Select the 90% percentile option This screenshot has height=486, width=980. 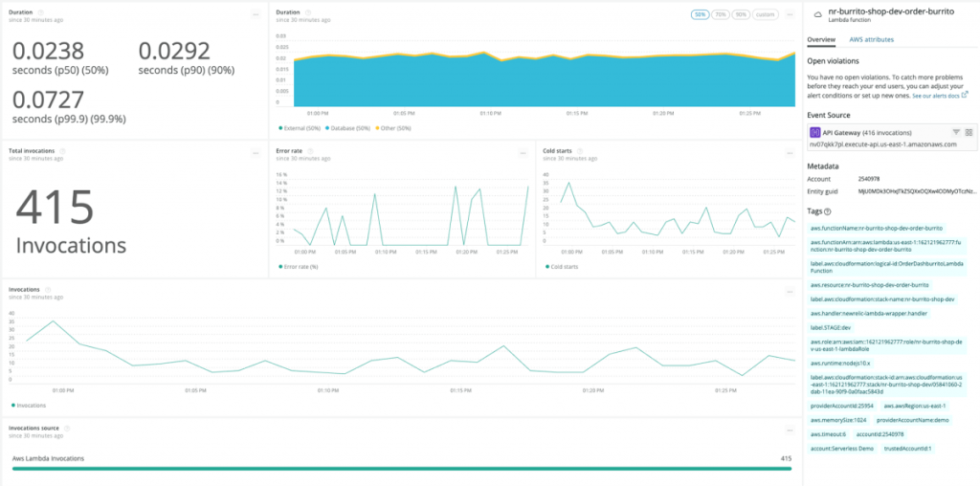click(741, 14)
